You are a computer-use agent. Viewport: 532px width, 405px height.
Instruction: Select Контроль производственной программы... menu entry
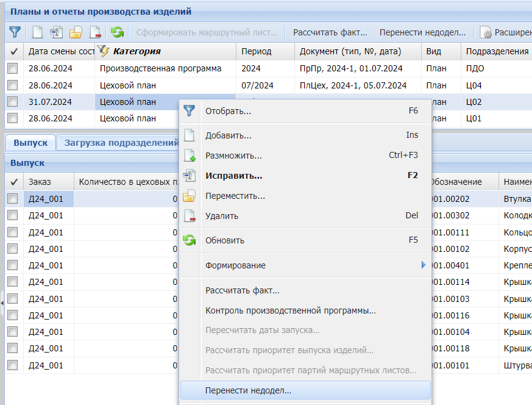pyautogui.click(x=290, y=310)
